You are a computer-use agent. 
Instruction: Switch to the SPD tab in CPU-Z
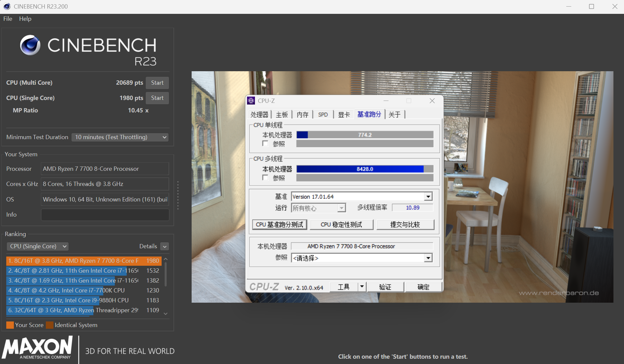[x=323, y=115]
